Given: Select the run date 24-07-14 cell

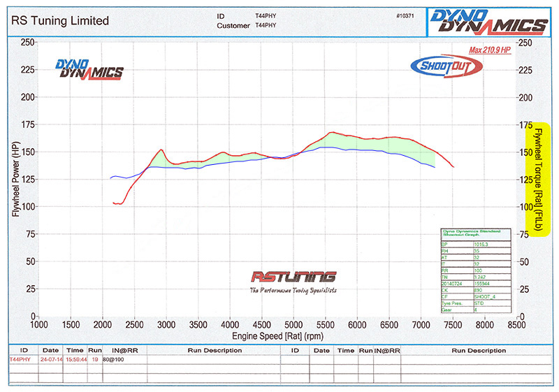Looking at the screenshot, I should (50, 358).
